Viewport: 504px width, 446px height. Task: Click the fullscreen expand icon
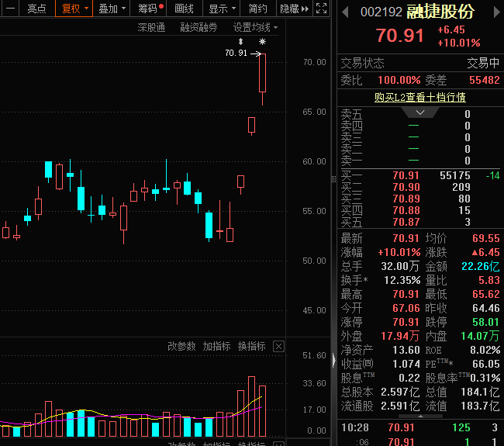321,9
